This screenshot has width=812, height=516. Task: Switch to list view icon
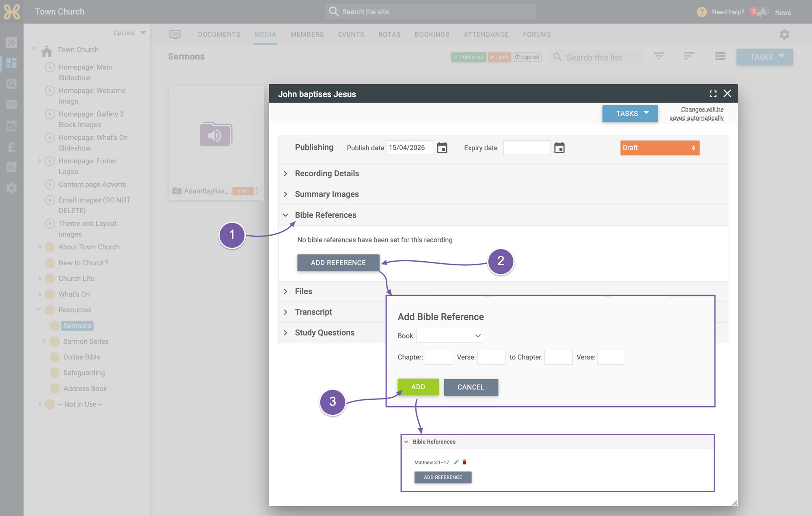[720, 56]
